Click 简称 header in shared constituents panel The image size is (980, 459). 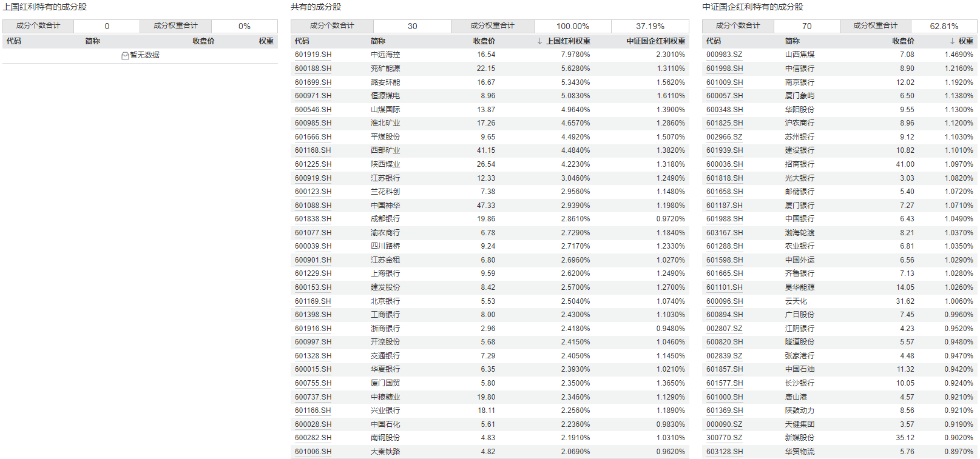click(378, 41)
